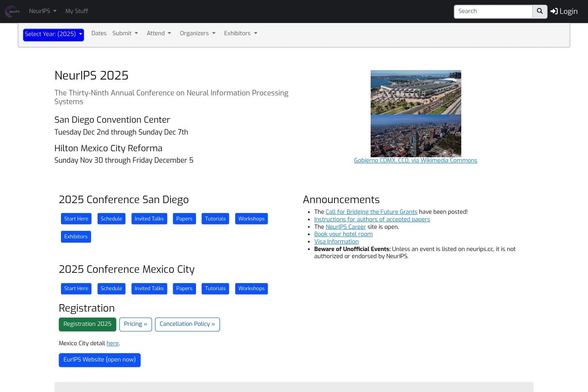Click the San Diego Exhibitors button
Screen dimensions: 588x392
click(x=76, y=237)
